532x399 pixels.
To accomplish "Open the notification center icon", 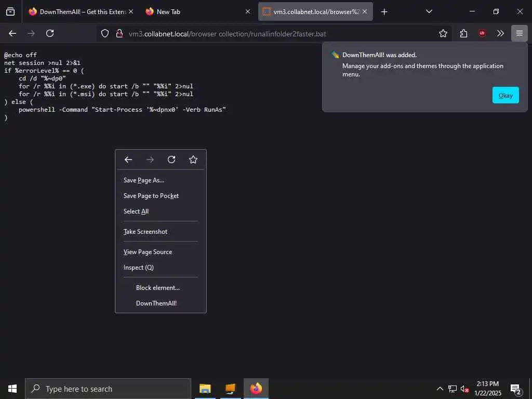I will click(x=516, y=389).
